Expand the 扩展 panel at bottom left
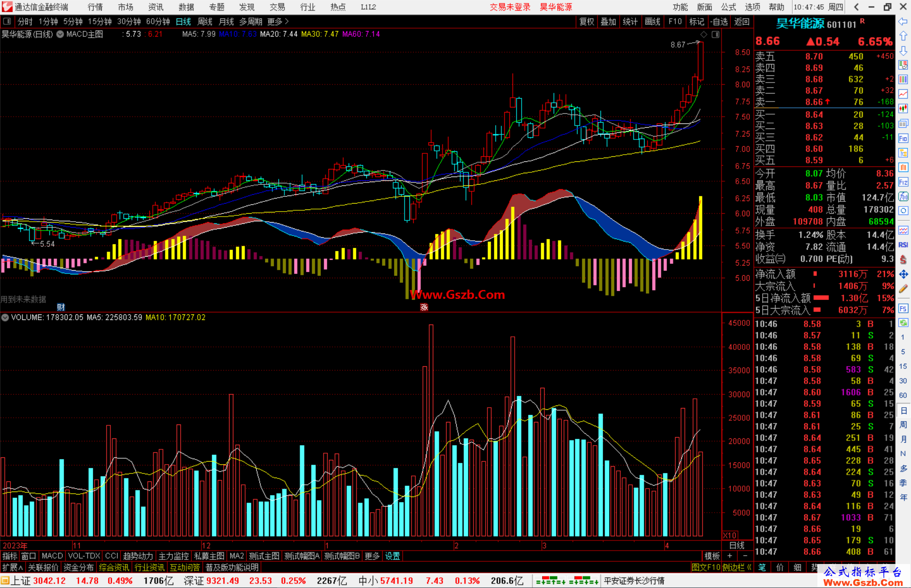The image size is (911, 588). pos(13,567)
